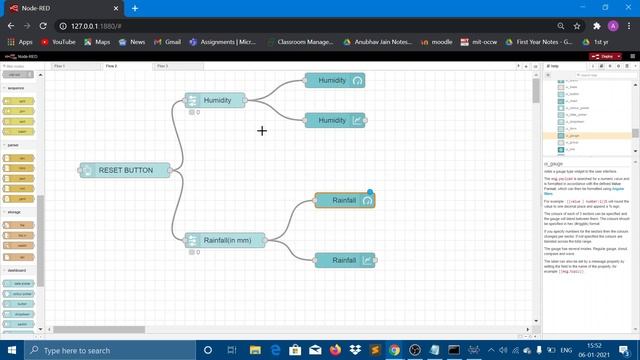Open the list of flows button
This screenshot has width=640, height=360.
click(535, 66)
